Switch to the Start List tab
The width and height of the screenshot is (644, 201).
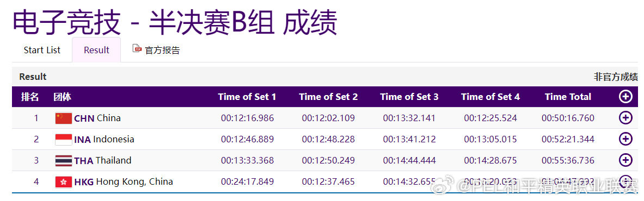(42, 50)
